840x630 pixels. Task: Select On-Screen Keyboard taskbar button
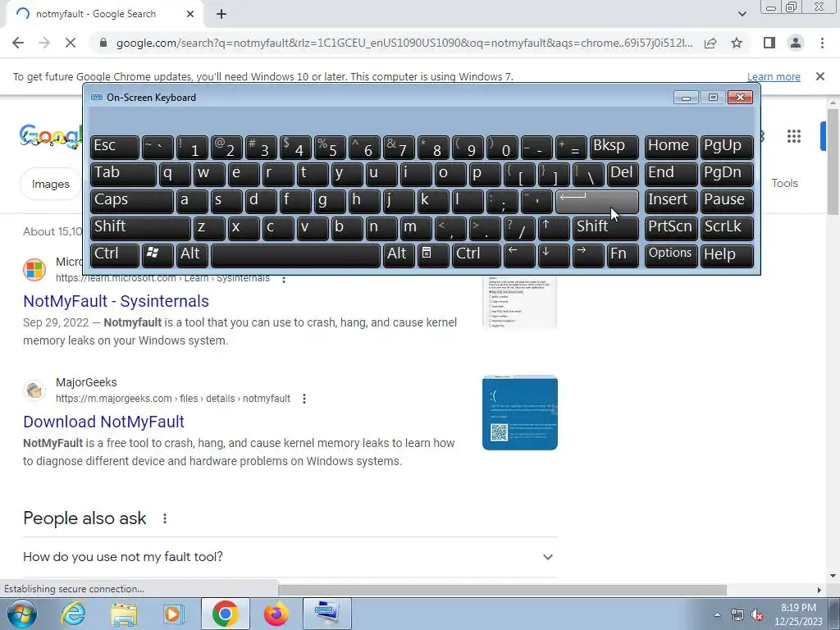click(x=326, y=614)
